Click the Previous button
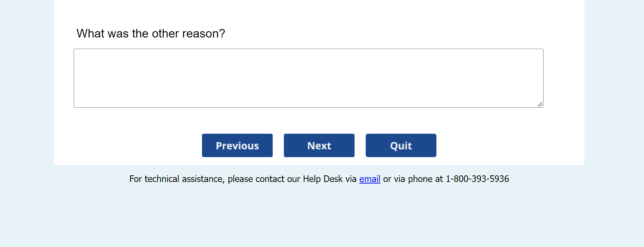This screenshot has height=247, width=644. click(237, 146)
